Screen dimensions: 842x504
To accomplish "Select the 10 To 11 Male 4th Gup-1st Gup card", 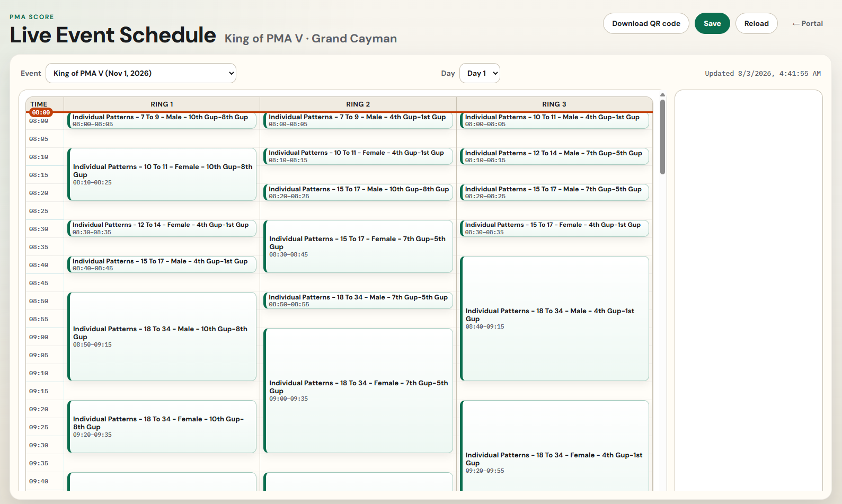I will [x=554, y=120].
